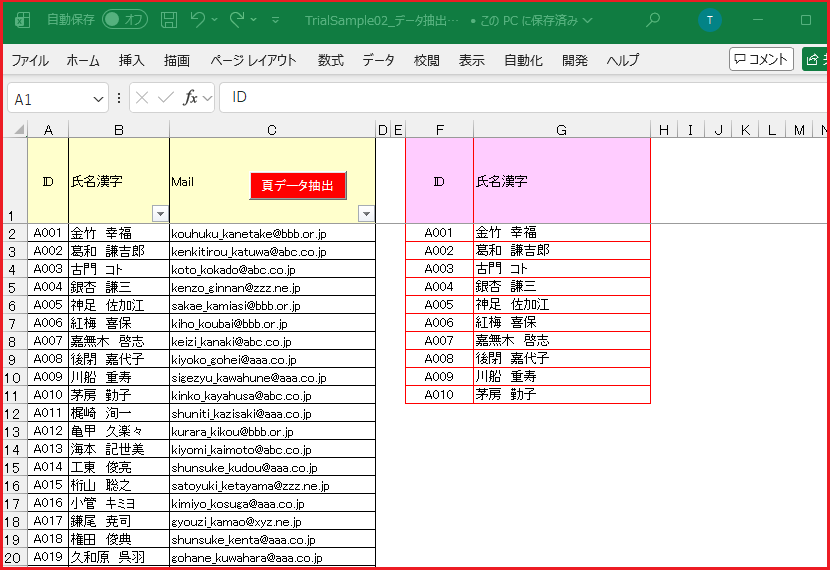
Task: Select column A header
Action: [x=48, y=130]
